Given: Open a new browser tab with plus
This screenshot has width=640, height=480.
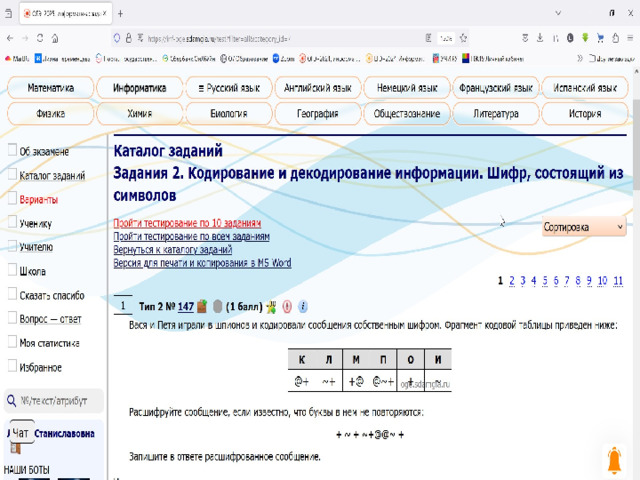Looking at the screenshot, I should [120, 13].
